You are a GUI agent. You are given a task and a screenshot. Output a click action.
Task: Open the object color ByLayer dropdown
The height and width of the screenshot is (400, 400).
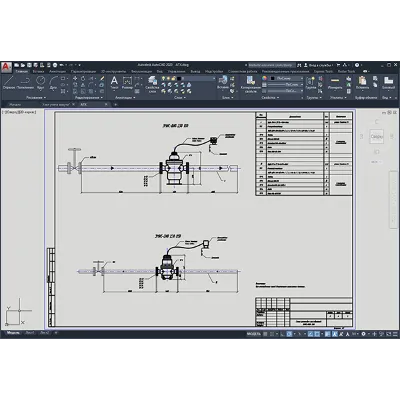point(286,78)
